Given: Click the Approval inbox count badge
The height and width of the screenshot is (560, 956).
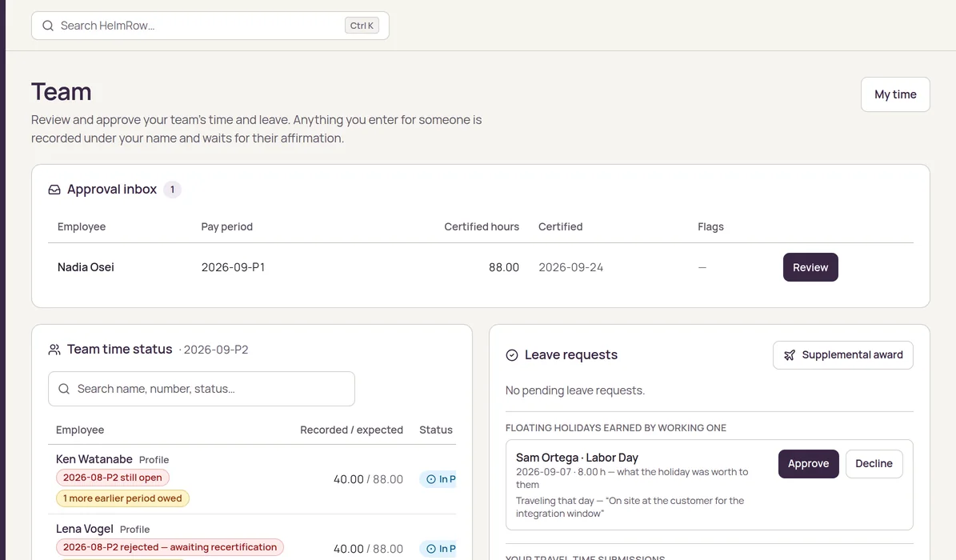Looking at the screenshot, I should point(173,190).
